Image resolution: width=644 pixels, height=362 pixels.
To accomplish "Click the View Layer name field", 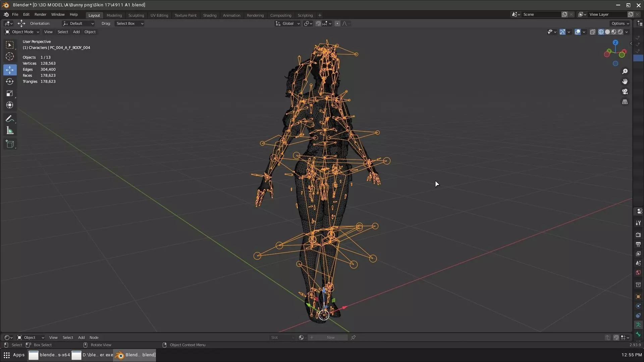I will pos(607,14).
